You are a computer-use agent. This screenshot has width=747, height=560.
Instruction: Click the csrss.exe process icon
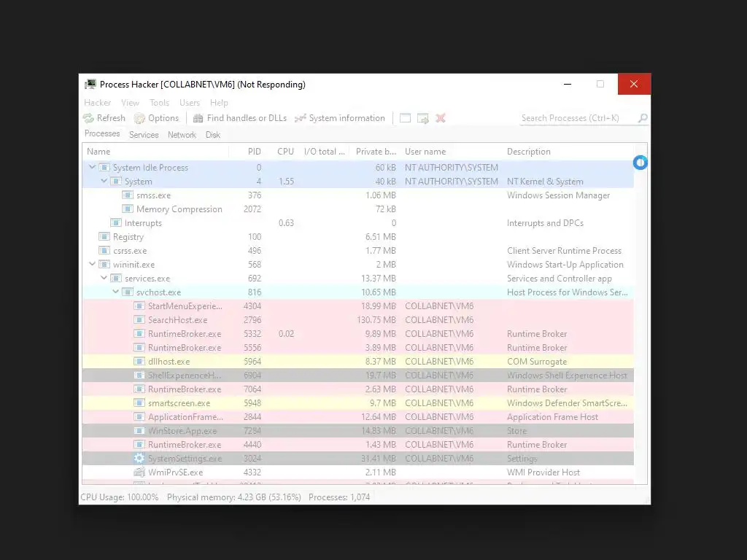pyautogui.click(x=104, y=250)
